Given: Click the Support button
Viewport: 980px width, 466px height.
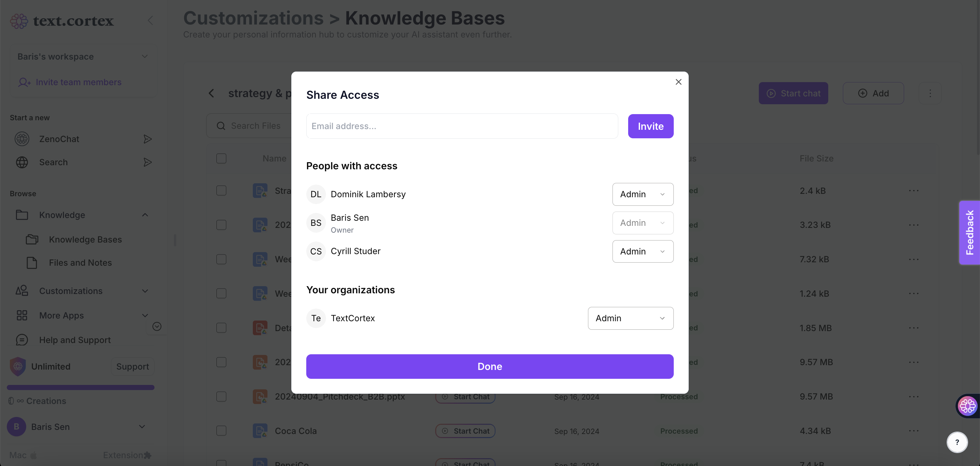Looking at the screenshot, I should point(132,367).
